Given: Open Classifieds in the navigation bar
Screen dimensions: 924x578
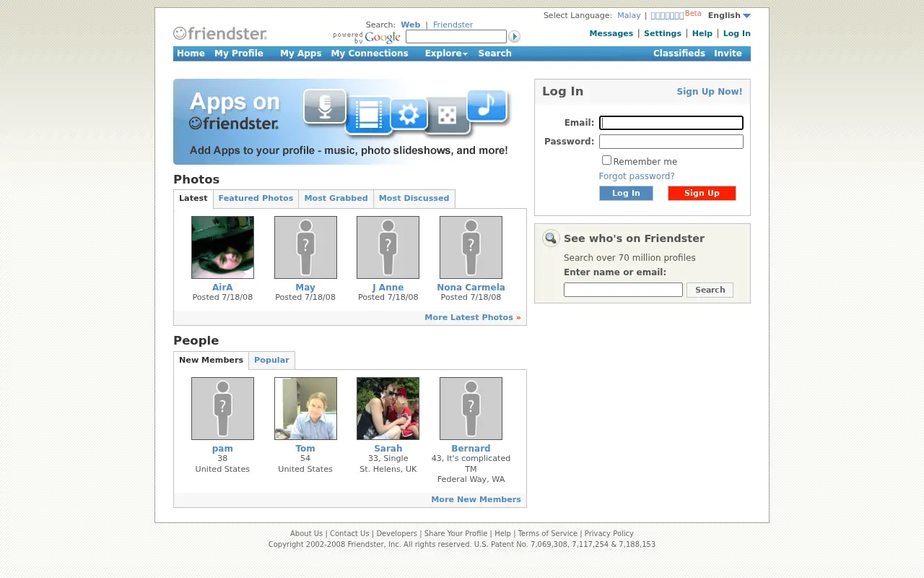Looking at the screenshot, I should point(679,53).
